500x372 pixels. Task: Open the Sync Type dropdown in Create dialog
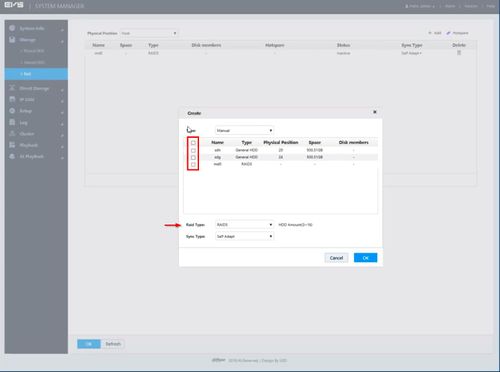coord(244,236)
